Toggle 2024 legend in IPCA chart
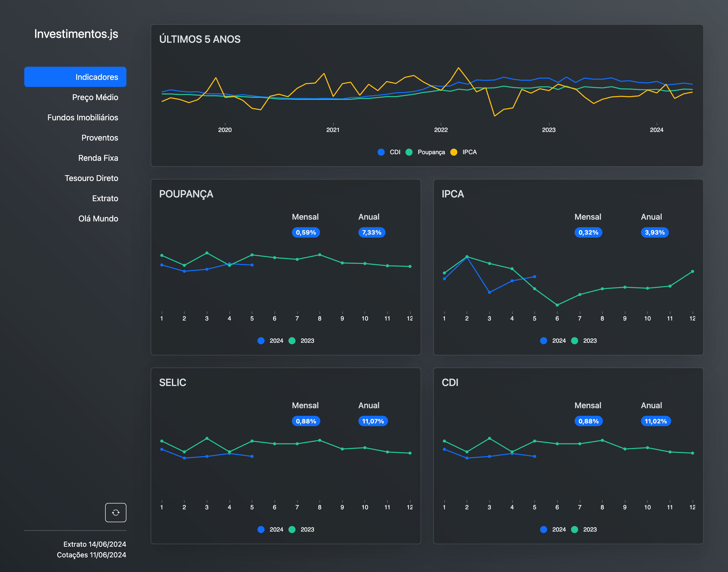Image resolution: width=728 pixels, height=572 pixels. [x=553, y=340]
